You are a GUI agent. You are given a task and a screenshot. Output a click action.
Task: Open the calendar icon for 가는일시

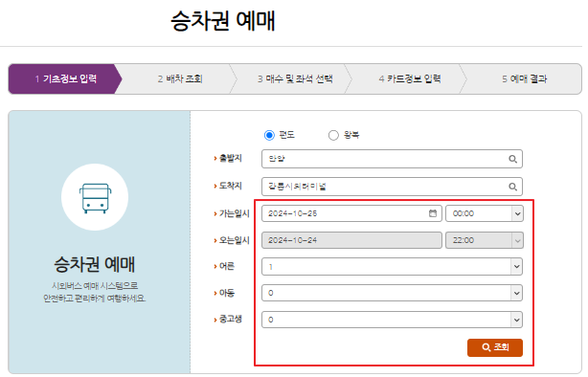pyautogui.click(x=433, y=213)
